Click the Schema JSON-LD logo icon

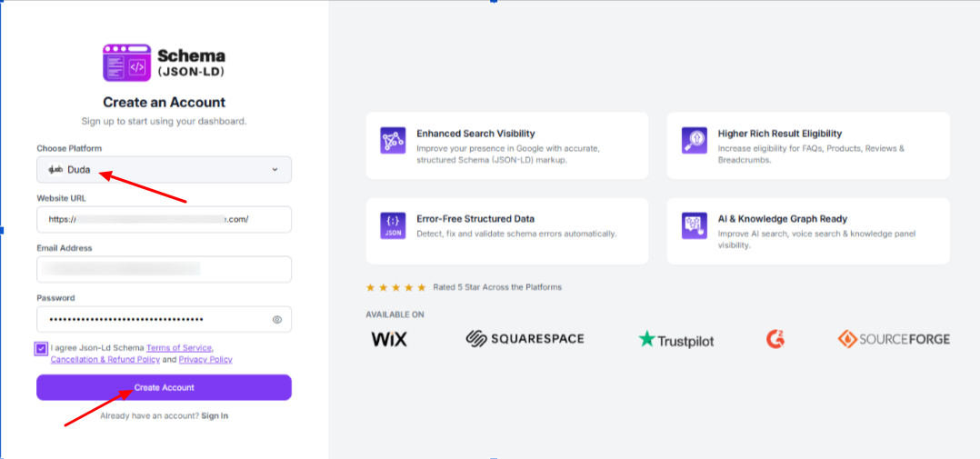coord(126,63)
